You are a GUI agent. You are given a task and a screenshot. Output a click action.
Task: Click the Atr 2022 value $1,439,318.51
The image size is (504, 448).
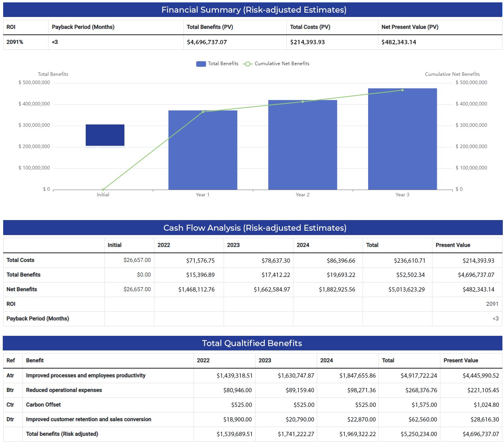pos(235,376)
